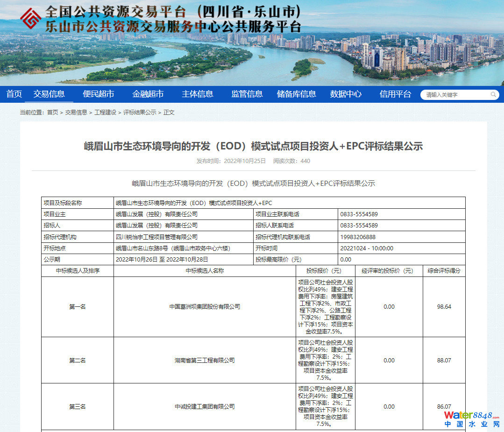Click the score 86.07
Screen dimensions: 504x432
(444, 407)
